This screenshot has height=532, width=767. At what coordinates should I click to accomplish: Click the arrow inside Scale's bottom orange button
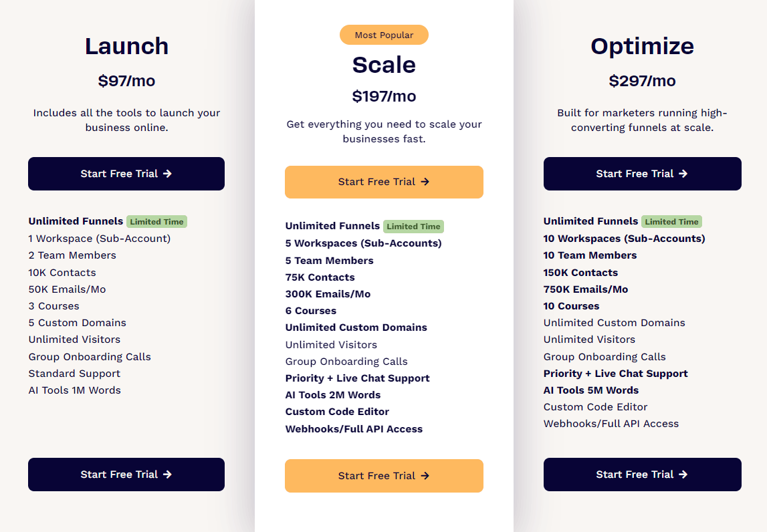(425, 476)
